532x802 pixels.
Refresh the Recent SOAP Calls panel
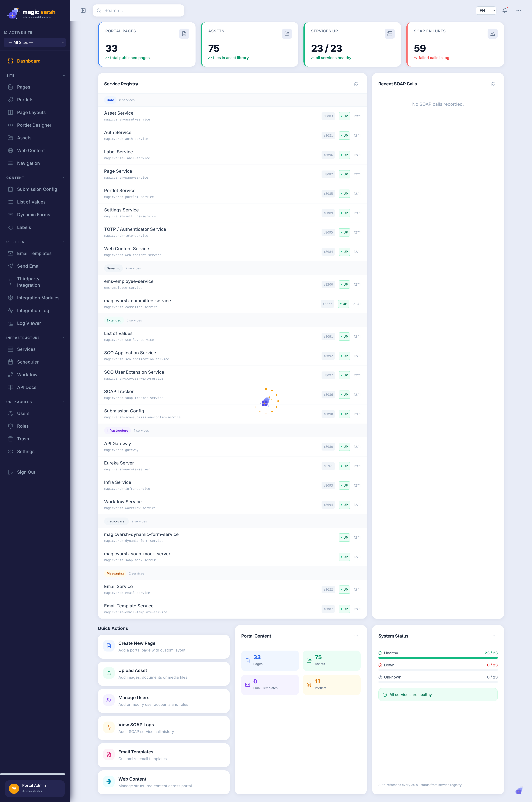click(x=493, y=84)
